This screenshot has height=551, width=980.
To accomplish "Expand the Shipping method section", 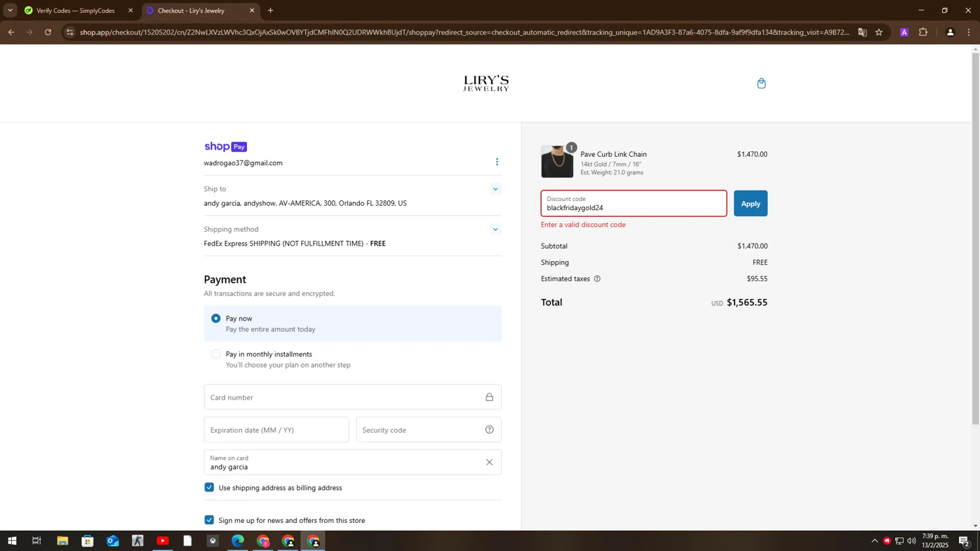I will (x=495, y=229).
